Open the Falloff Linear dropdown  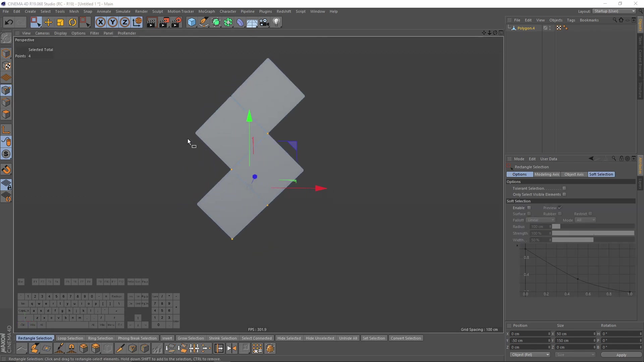click(540, 220)
